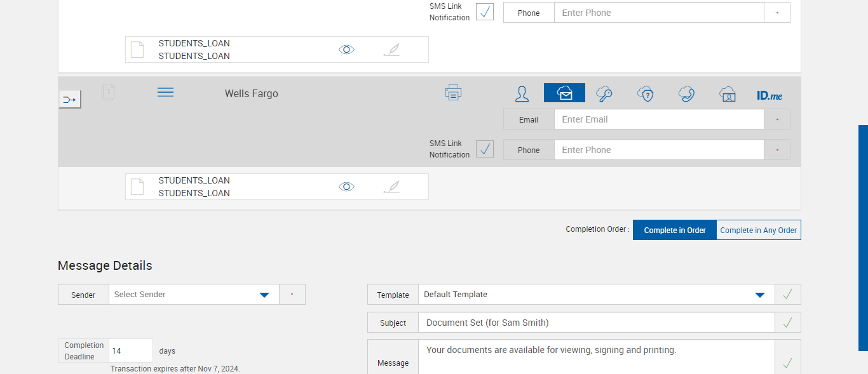The height and width of the screenshot is (374, 868).
Task: Click the arrow icon left of Wells Fargo row
Action: [x=70, y=99]
